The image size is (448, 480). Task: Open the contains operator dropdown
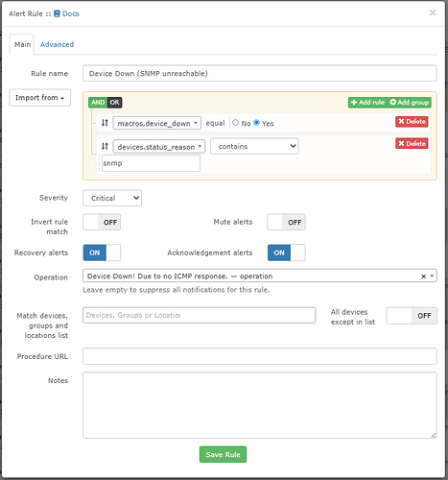coord(254,146)
